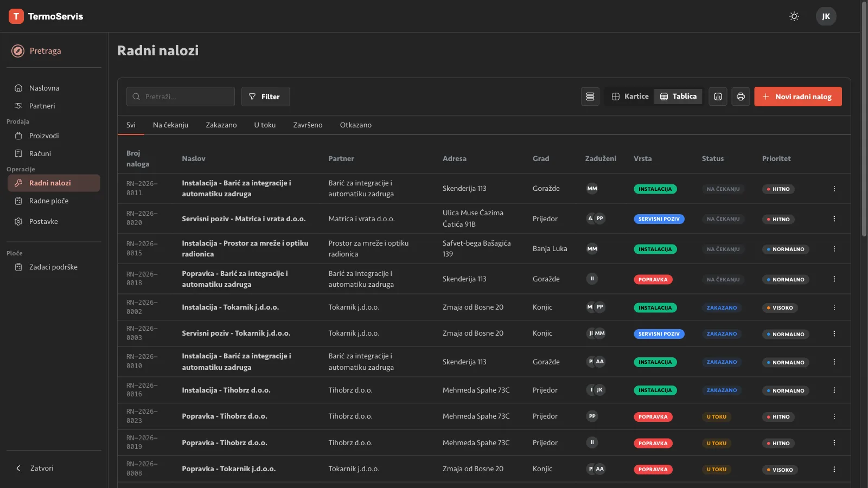868x488 pixels.
Task: Click the print icon in toolbar
Action: pyautogui.click(x=741, y=97)
